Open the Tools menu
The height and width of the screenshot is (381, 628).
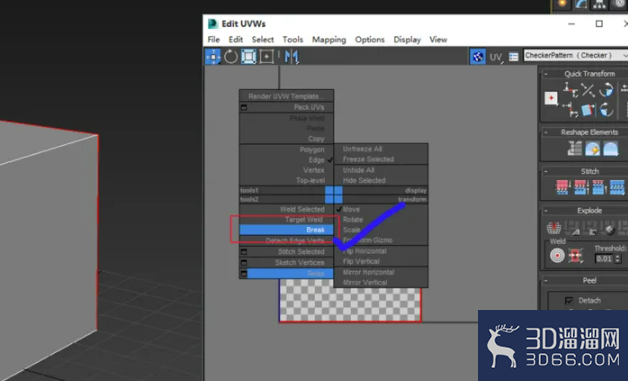click(x=293, y=40)
